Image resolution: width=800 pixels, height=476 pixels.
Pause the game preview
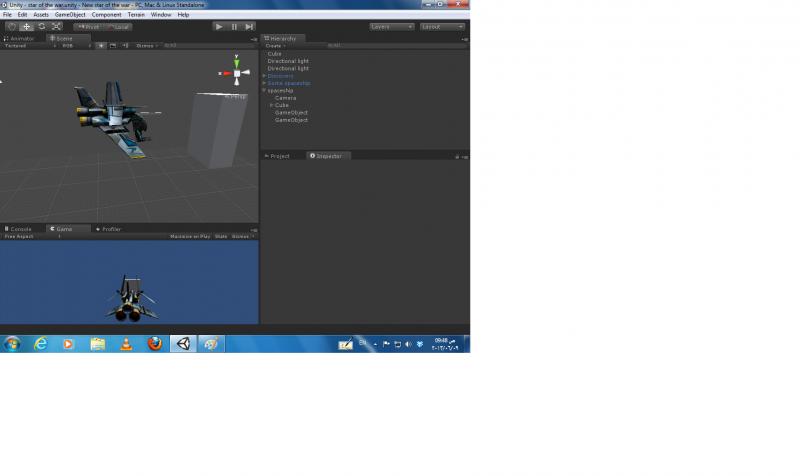click(234, 27)
